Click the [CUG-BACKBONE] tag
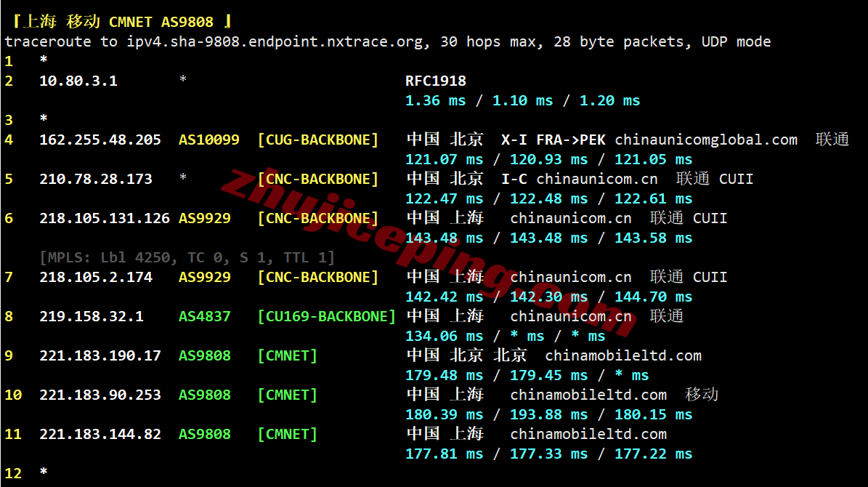This screenshot has width=868, height=487. (318, 140)
